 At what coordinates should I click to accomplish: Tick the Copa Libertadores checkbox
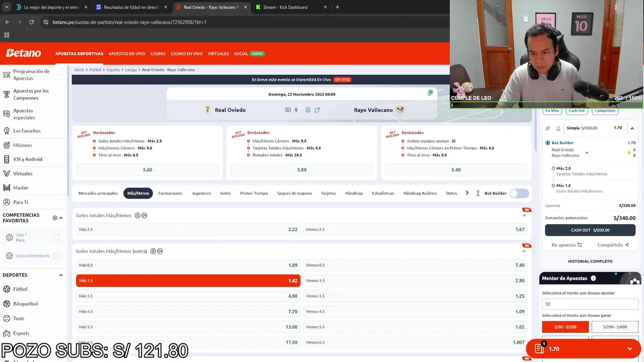pyautogui.click(x=56, y=255)
